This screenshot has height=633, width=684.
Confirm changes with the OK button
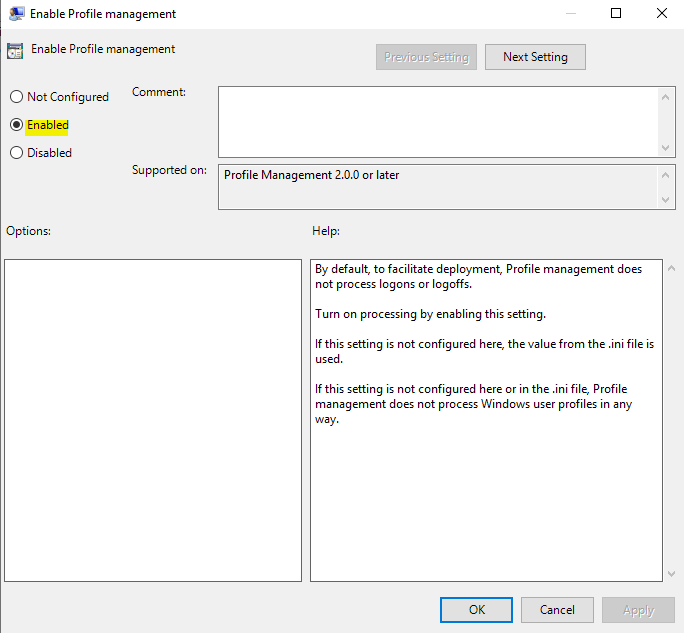(477, 610)
